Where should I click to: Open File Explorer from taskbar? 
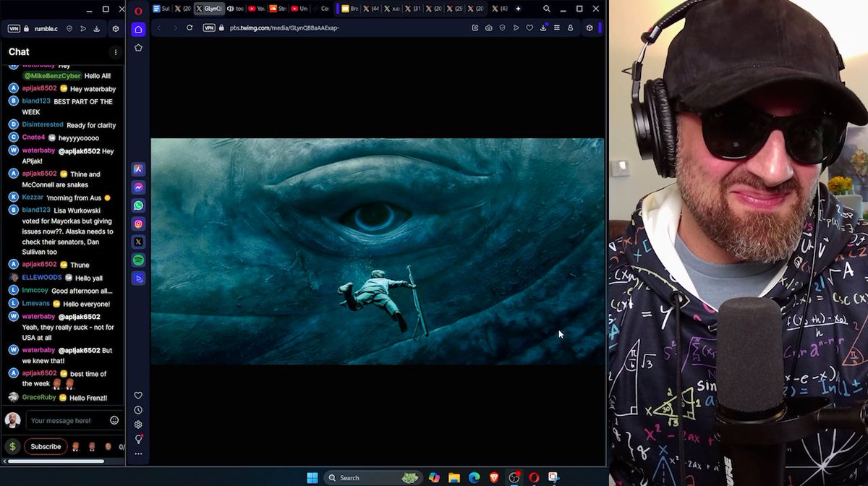[454, 477]
